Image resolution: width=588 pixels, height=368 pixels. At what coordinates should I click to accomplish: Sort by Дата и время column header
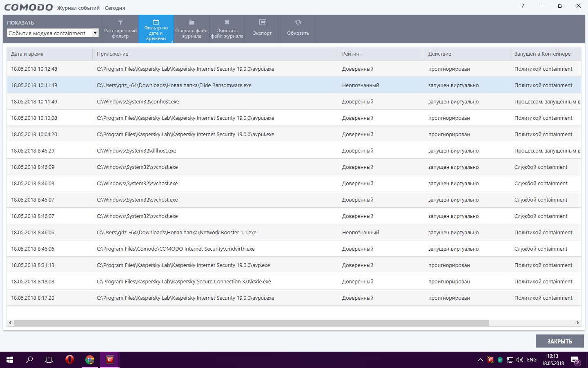coord(49,54)
